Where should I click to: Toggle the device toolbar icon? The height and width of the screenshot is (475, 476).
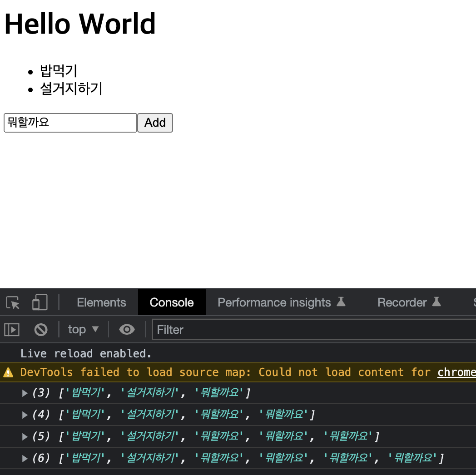40,302
